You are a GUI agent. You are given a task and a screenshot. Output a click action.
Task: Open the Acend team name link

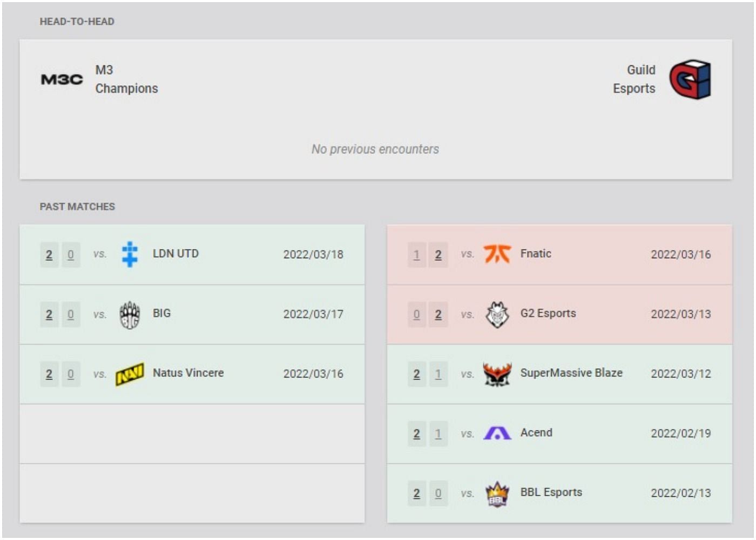[x=536, y=433]
